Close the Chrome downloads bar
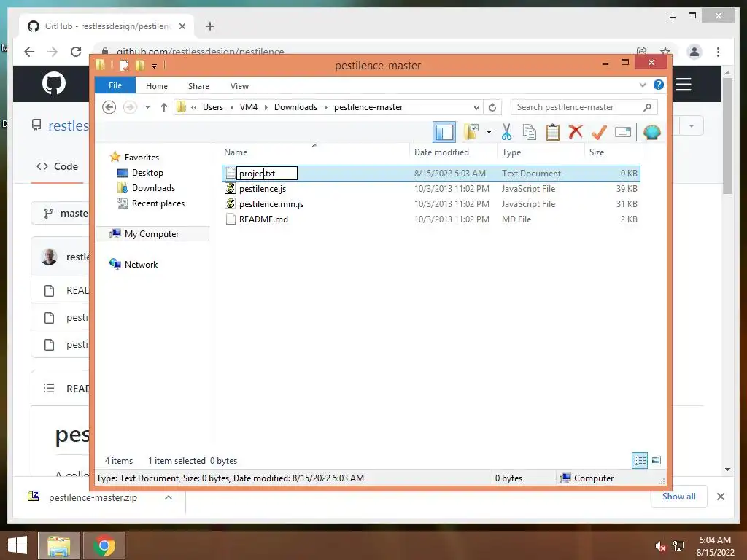The image size is (747, 560). pyautogui.click(x=720, y=497)
